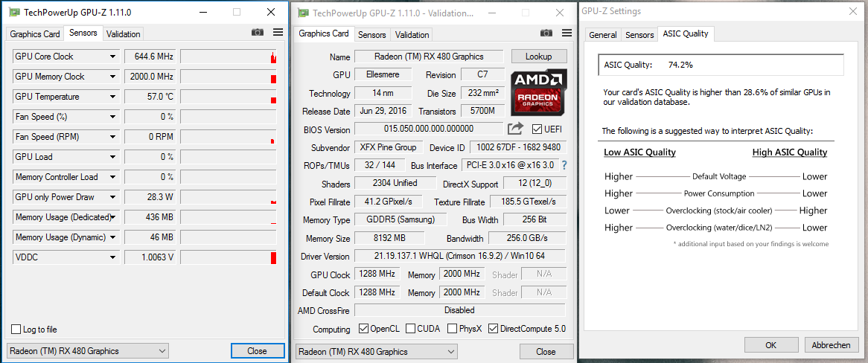868x363 pixels.
Task: Open the hamburger menu in Sensors window
Action: click(x=278, y=33)
